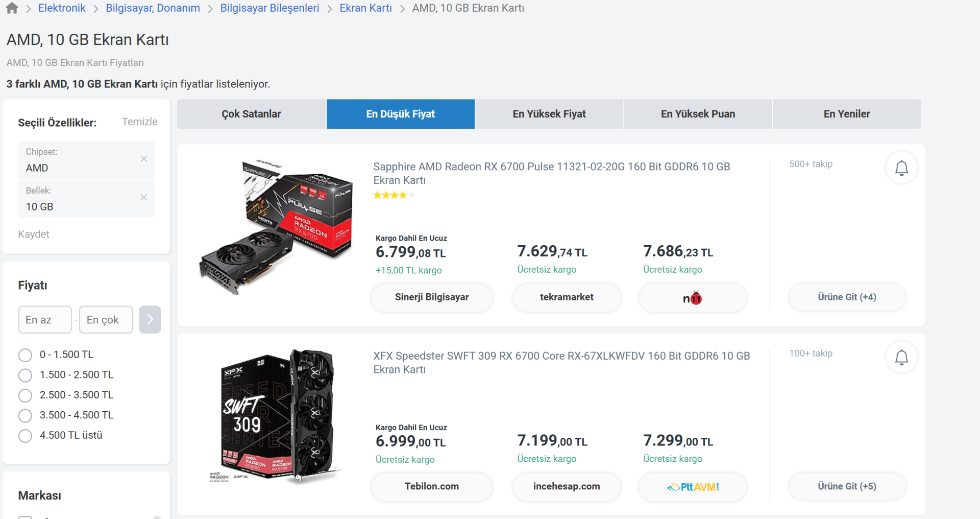Clear selected filters with Temizle

(139, 122)
